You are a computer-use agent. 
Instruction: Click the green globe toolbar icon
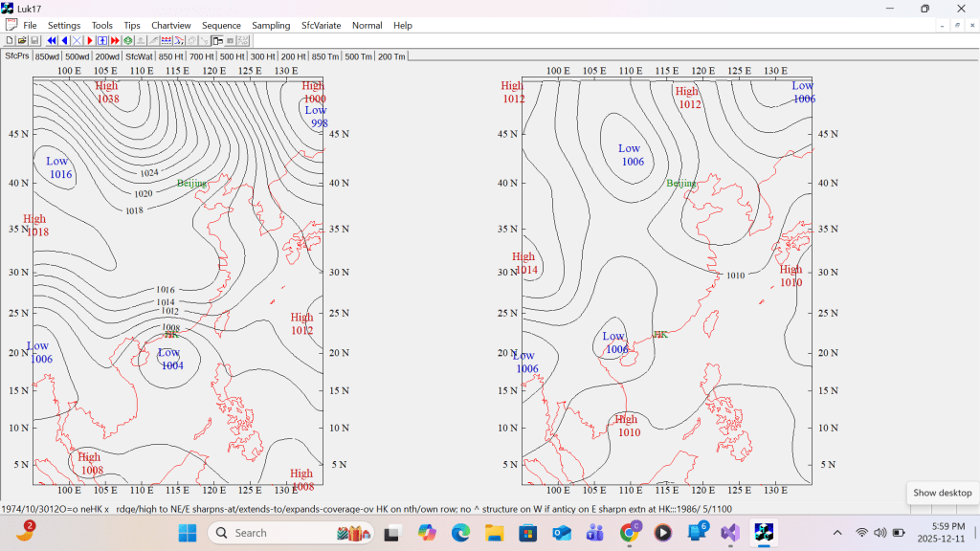[x=128, y=41]
